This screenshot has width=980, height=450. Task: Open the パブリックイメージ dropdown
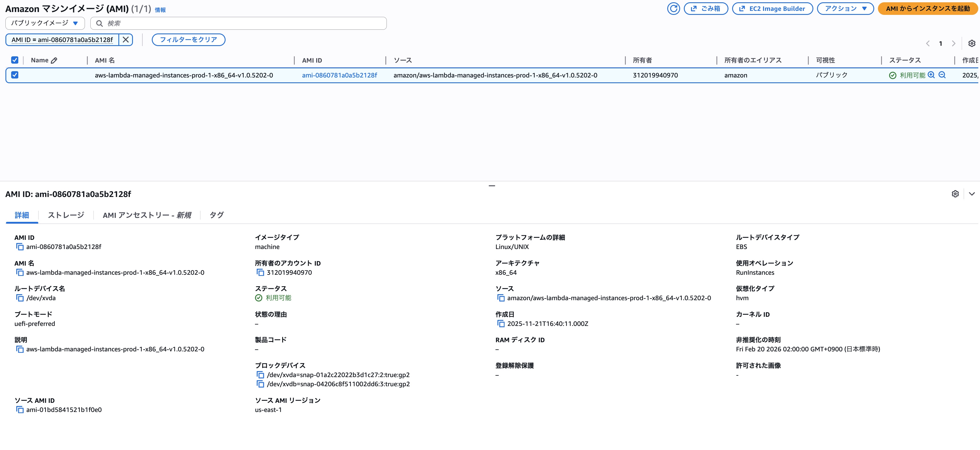point(45,23)
